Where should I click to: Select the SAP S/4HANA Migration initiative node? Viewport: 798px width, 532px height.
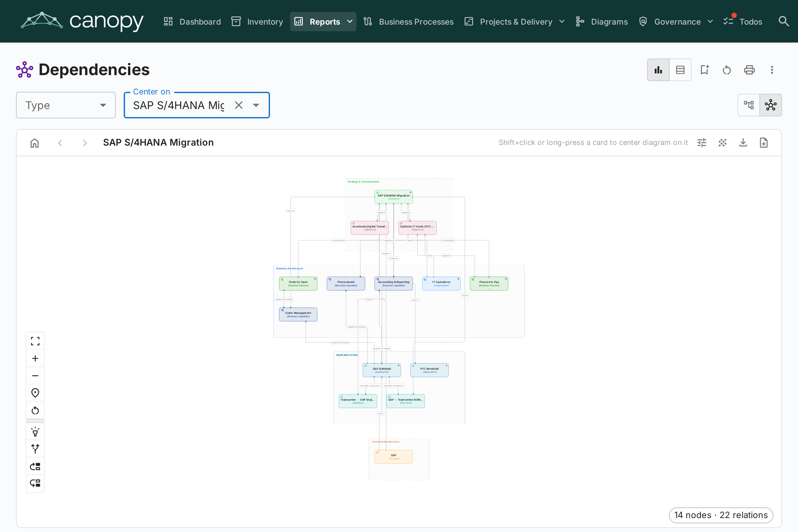coord(394,197)
